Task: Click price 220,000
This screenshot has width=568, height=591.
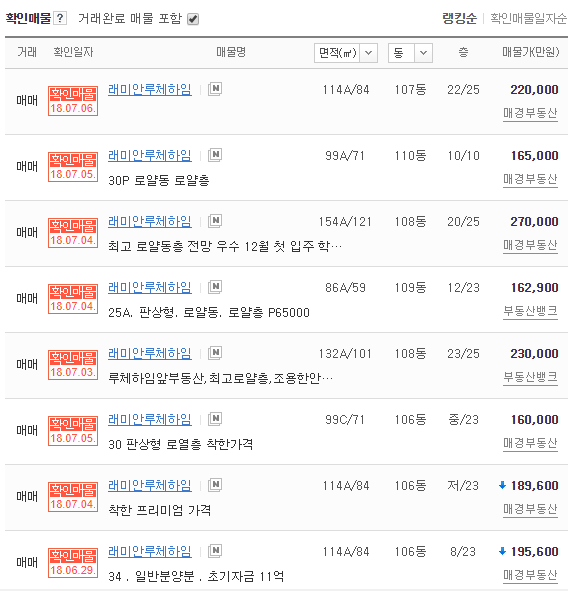Action: (x=534, y=90)
